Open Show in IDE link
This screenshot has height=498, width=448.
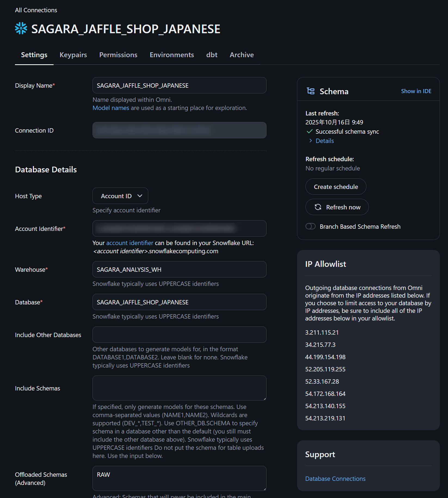pos(416,91)
